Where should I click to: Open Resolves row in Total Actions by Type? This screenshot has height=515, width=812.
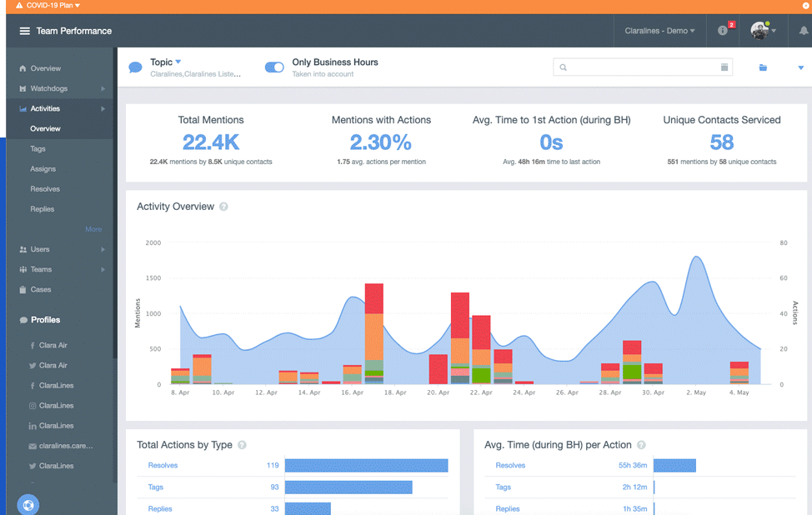click(293, 465)
